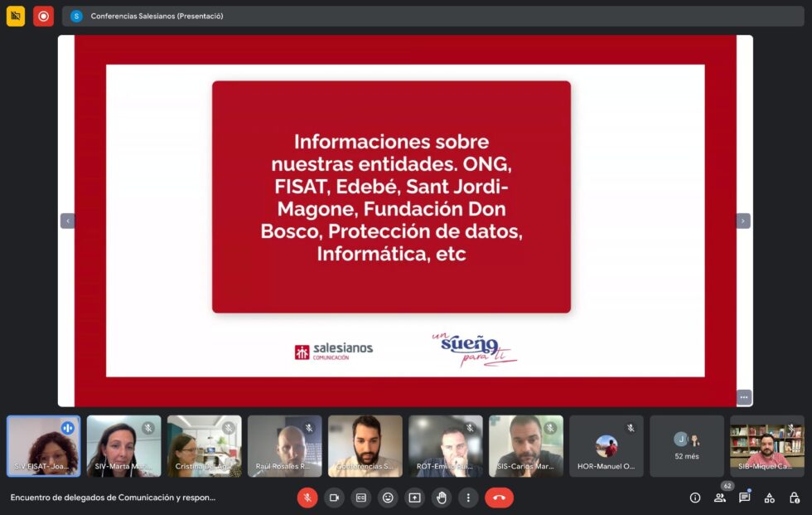Go to the previous slide arrow
Image resolution: width=812 pixels, height=515 pixels.
(x=67, y=221)
